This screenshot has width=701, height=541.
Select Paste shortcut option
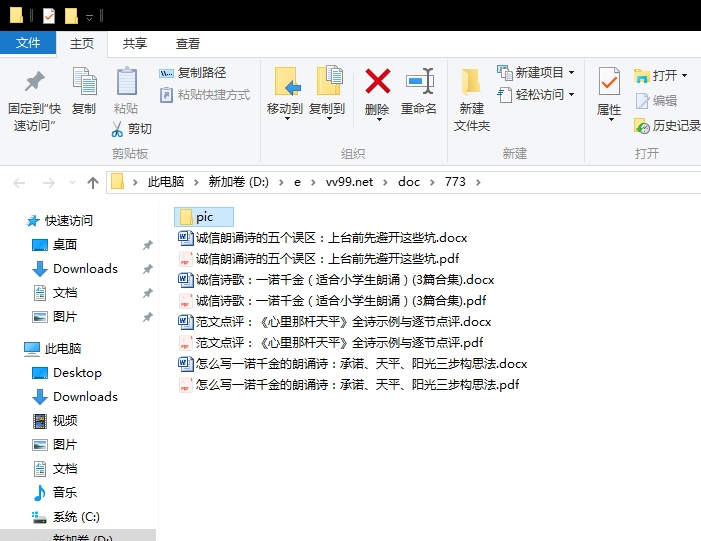pyautogui.click(x=205, y=95)
